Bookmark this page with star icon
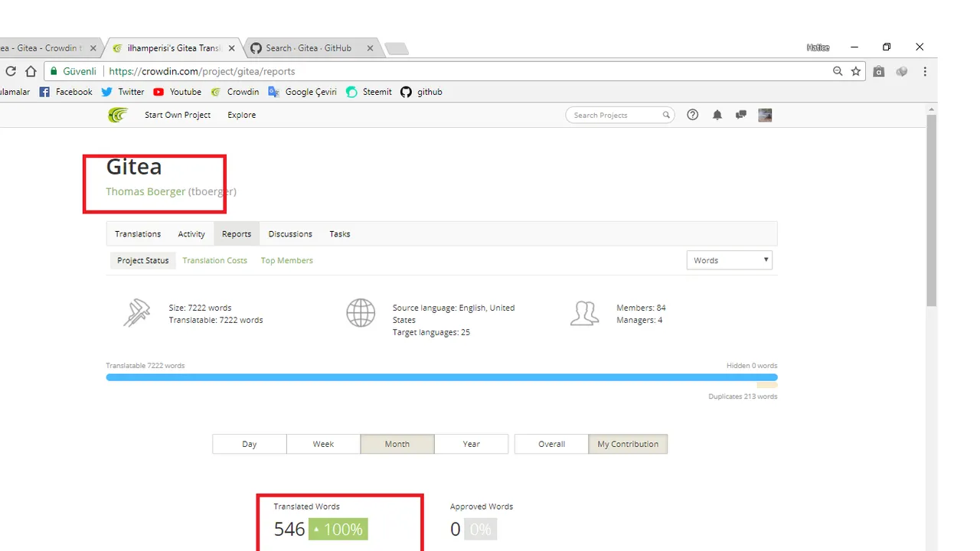The width and height of the screenshot is (980, 551). [856, 71]
